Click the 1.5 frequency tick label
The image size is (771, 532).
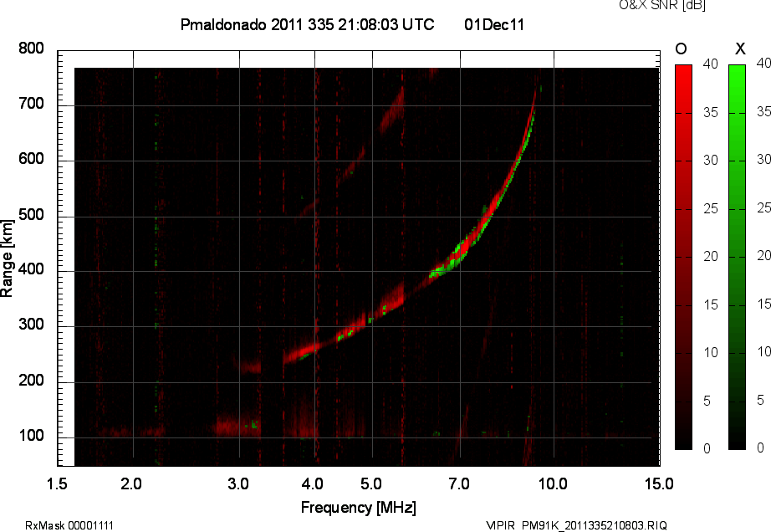(x=57, y=484)
